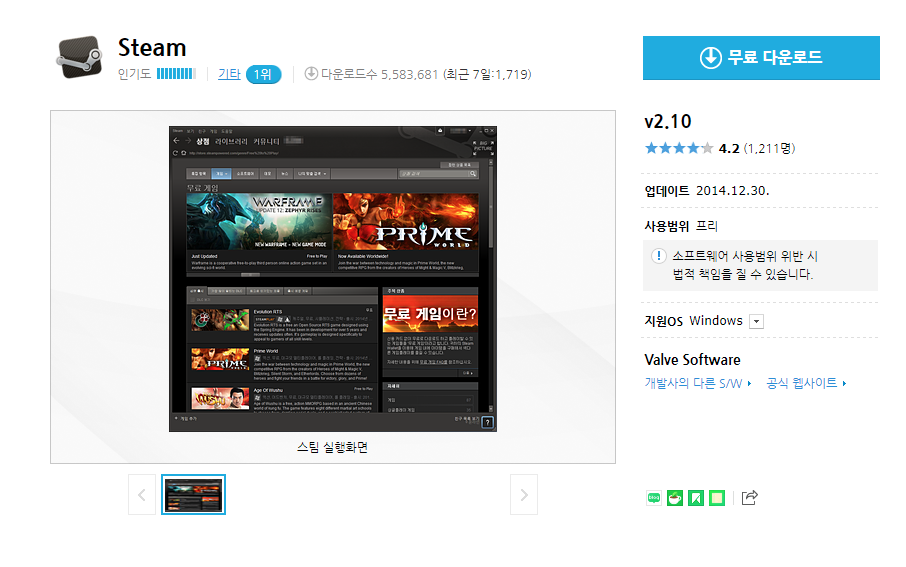
Task: Show next screenshot with right arrow
Action: coord(524,495)
